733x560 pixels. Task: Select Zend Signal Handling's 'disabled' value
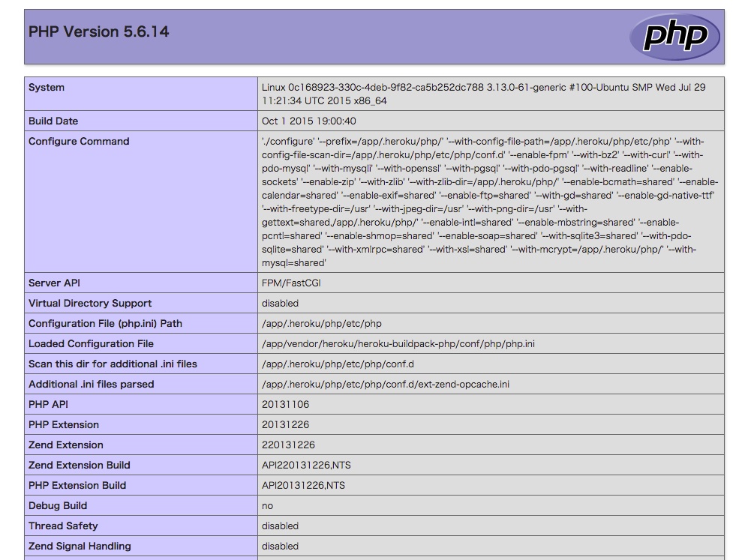[280, 546]
